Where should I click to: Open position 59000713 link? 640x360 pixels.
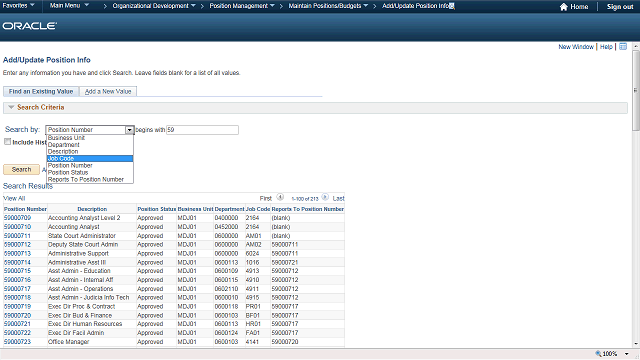pos(17,253)
